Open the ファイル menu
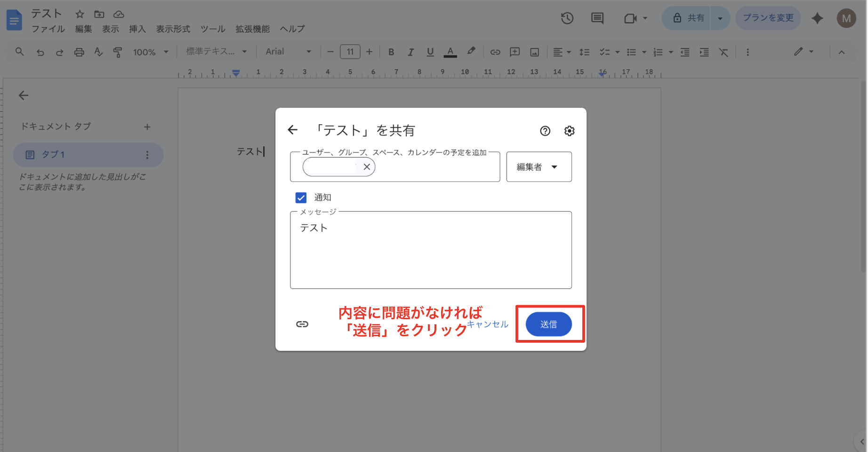The height and width of the screenshot is (452, 868). tap(48, 29)
